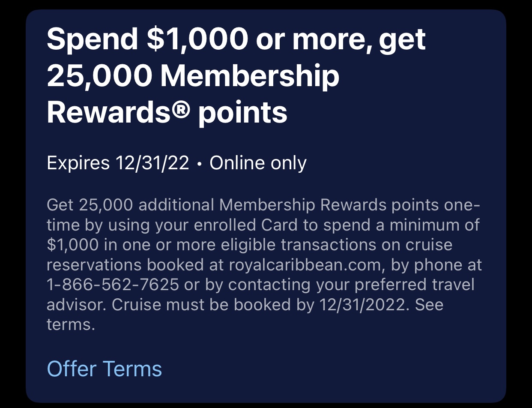Image resolution: width=532 pixels, height=408 pixels.
Task: Tap the phone number 1-866-562-7625
Action: tap(113, 285)
